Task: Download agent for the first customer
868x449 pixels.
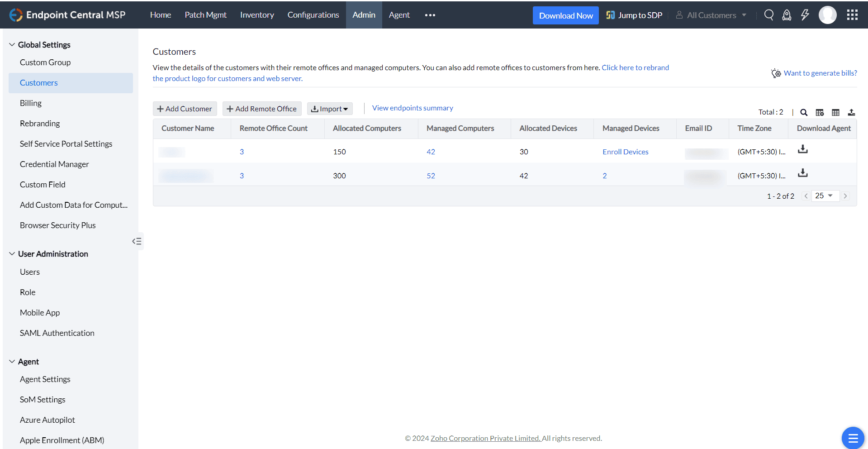Action: (x=803, y=149)
